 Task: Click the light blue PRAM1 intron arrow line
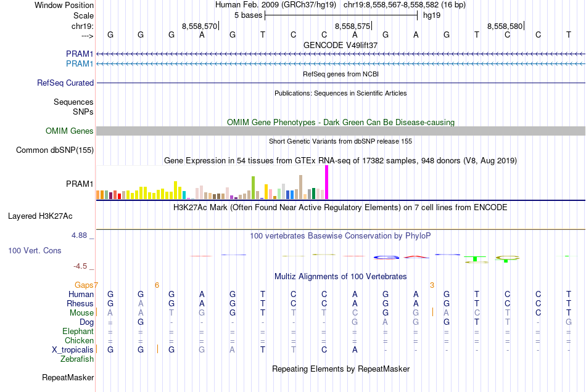tap(341, 64)
